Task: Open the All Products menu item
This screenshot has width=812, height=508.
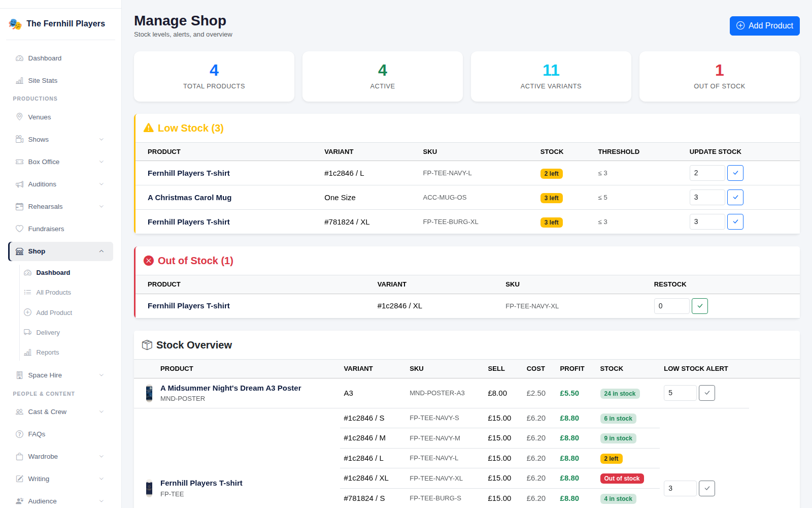Action: pyautogui.click(x=66, y=293)
